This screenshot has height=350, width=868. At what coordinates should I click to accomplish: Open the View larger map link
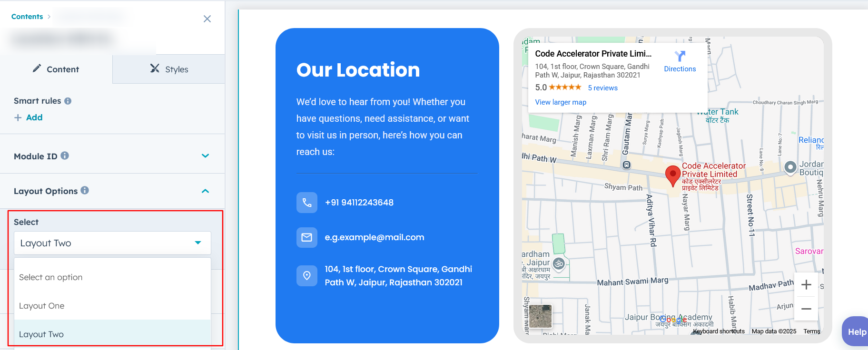[561, 102]
